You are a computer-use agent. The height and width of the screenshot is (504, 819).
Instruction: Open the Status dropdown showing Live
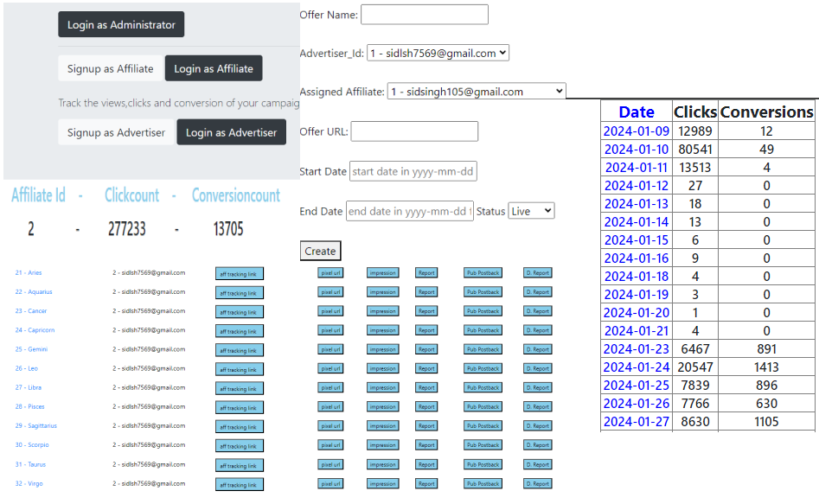click(531, 211)
